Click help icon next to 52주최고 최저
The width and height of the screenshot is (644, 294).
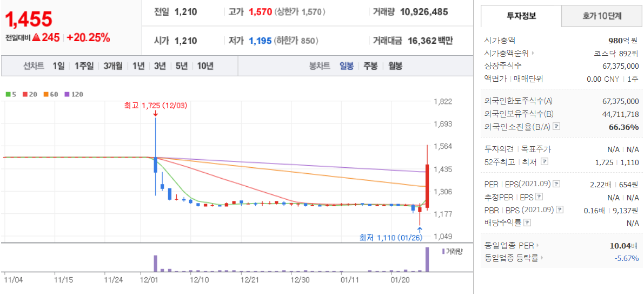(x=544, y=162)
